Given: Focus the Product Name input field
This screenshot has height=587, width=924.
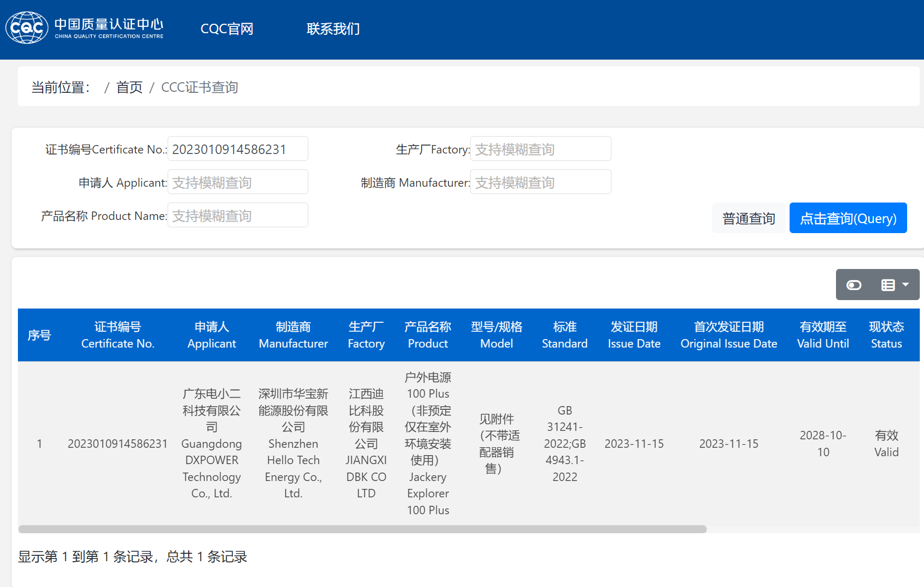Looking at the screenshot, I should 238,215.
